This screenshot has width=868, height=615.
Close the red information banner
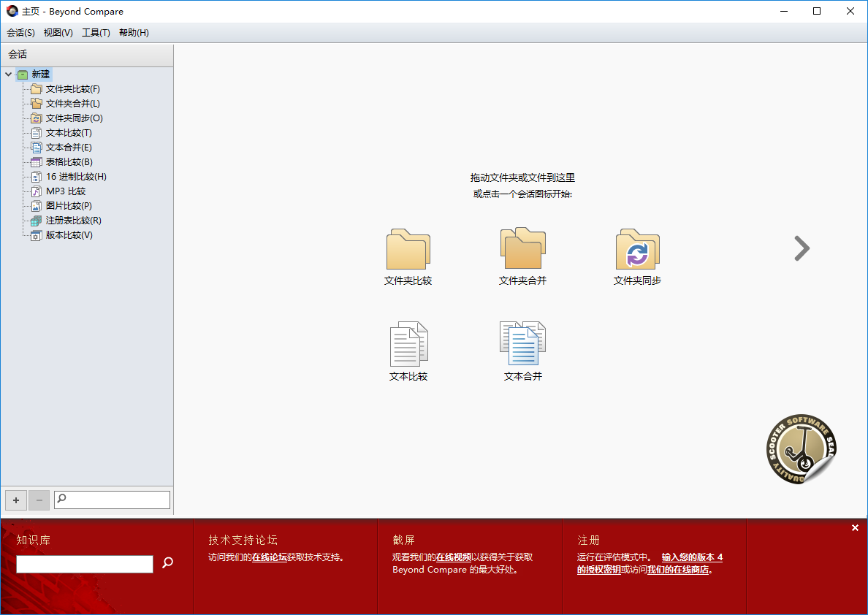pyautogui.click(x=855, y=528)
